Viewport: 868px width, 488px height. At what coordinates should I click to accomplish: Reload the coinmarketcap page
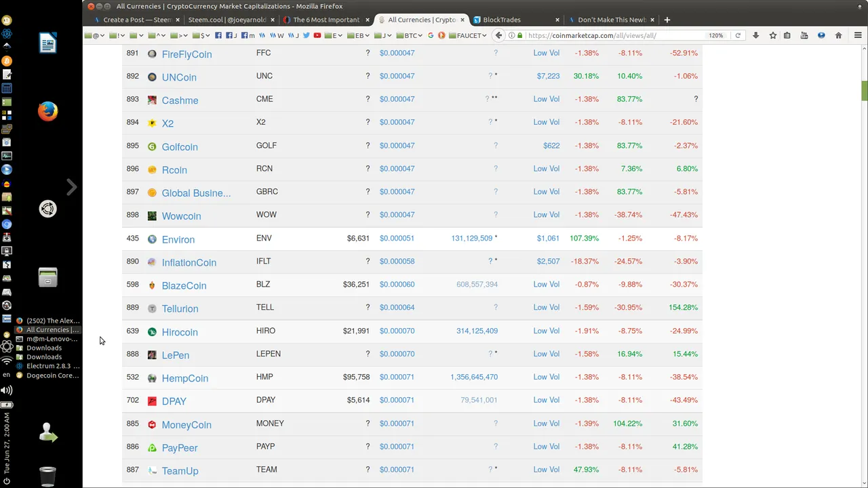738,35
